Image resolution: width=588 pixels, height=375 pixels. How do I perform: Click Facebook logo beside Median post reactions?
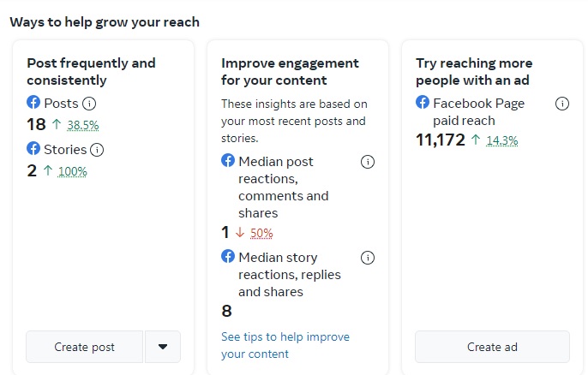[x=228, y=161]
